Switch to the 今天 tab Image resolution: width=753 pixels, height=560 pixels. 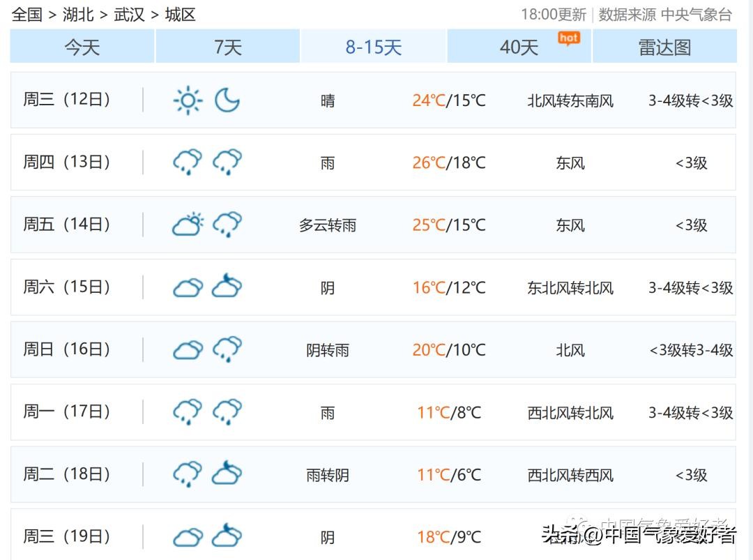click(82, 47)
